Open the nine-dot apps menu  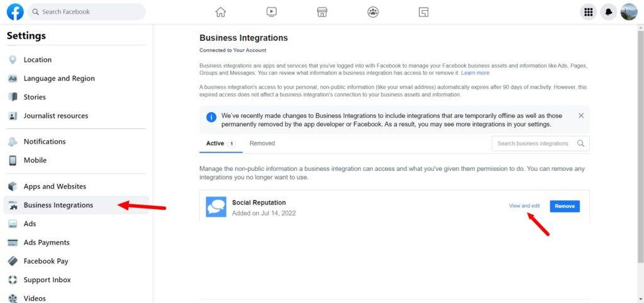pos(588,12)
